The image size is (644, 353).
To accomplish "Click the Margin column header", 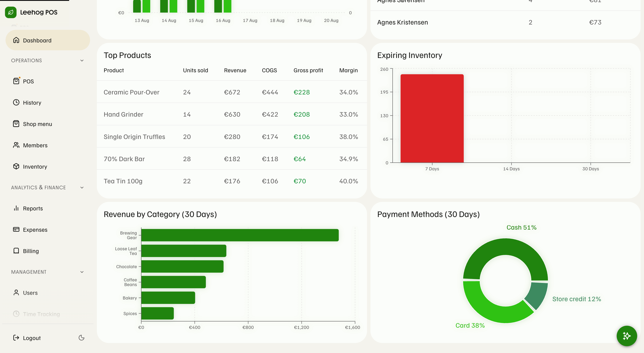I will click(x=348, y=70).
